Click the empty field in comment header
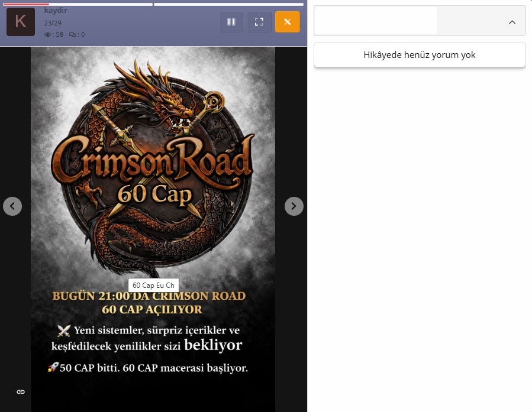This screenshot has height=412, width=532. (x=376, y=21)
